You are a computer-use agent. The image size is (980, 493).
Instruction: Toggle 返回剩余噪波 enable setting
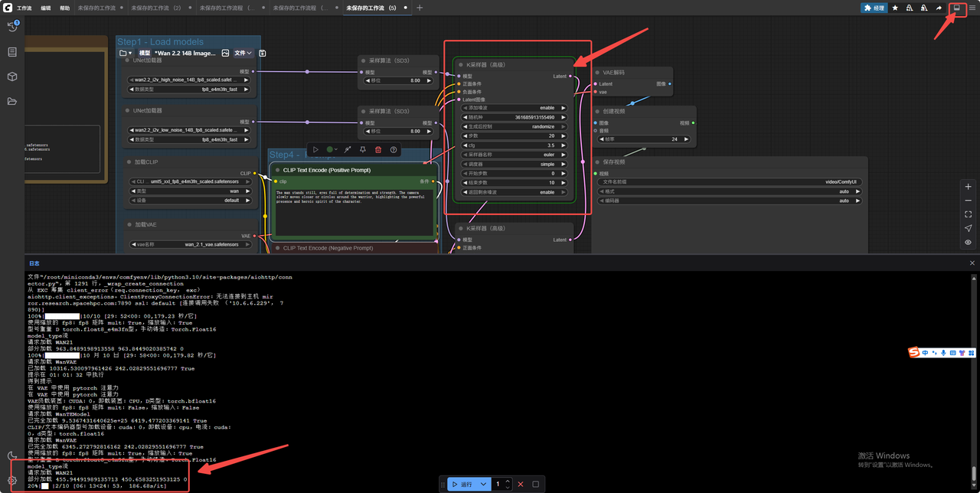coord(514,192)
